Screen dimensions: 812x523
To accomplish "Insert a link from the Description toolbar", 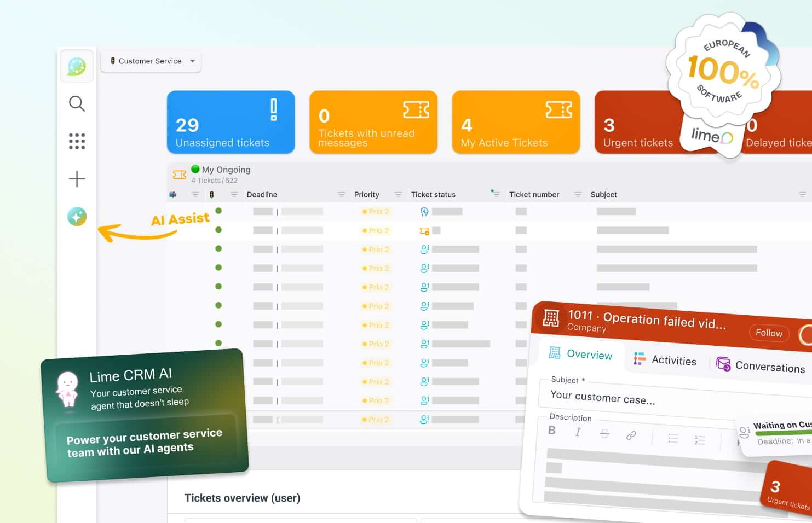I will click(631, 435).
